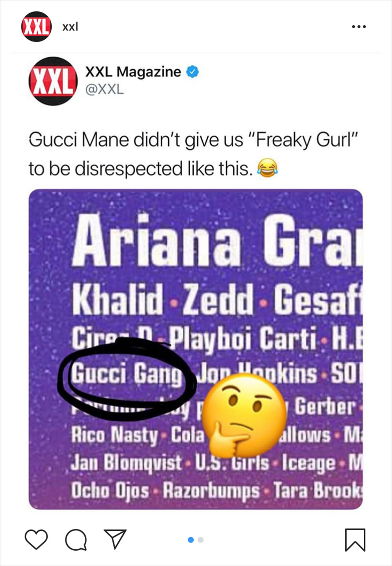The height and width of the screenshot is (566, 392).
Task: Click Rico Nasty on the lineup poster
Action: click(x=114, y=435)
